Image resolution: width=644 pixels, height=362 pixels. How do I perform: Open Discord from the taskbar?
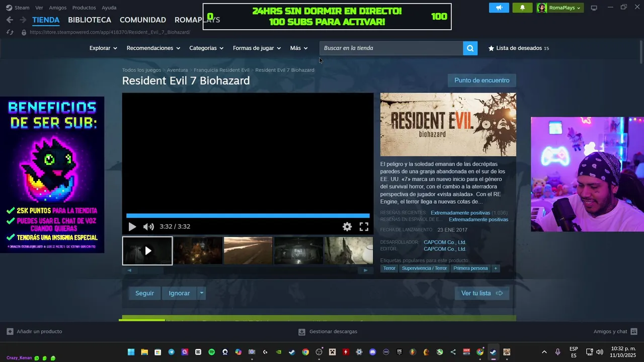(372, 352)
